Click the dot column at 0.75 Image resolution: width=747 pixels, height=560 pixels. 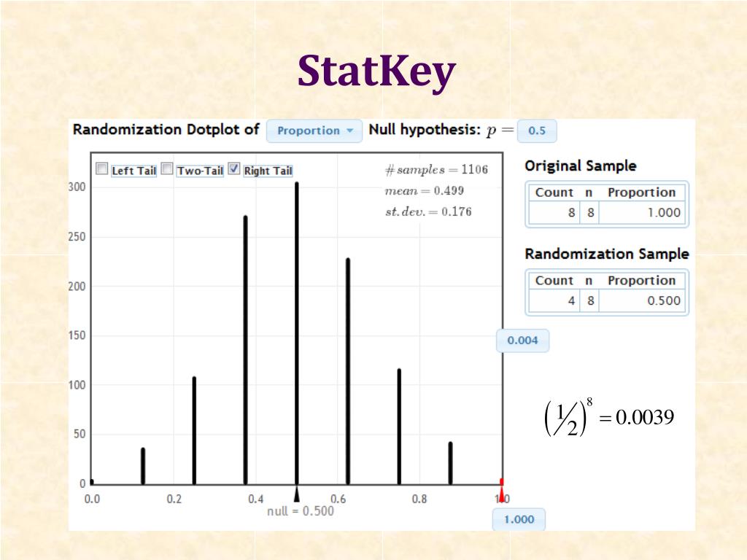[x=399, y=427]
